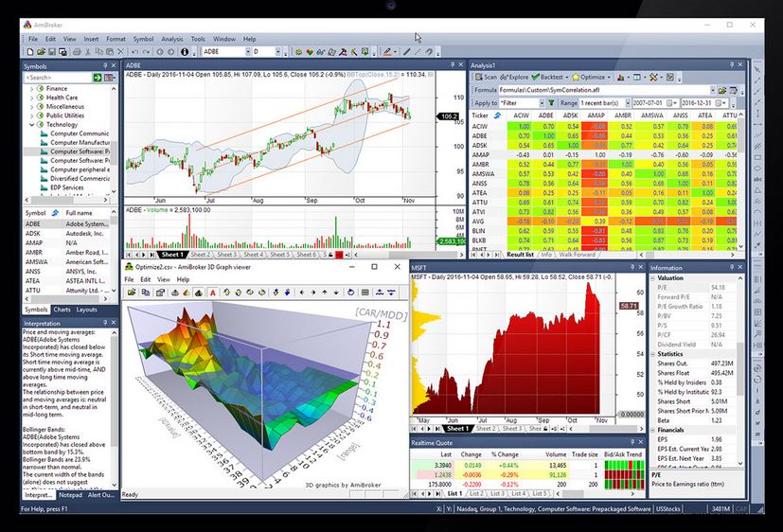
Task: Open the ADBE symbol combo box
Action: [248, 51]
